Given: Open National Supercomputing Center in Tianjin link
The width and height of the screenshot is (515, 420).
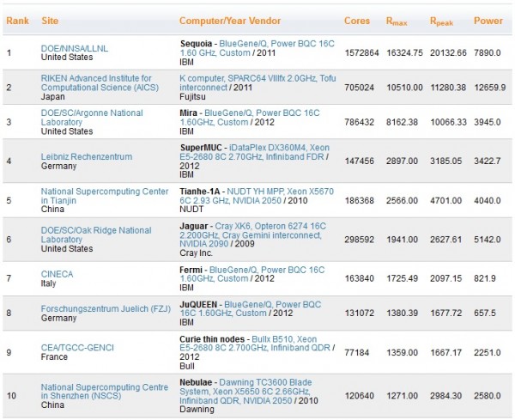Looking at the screenshot, I should tap(105, 196).
